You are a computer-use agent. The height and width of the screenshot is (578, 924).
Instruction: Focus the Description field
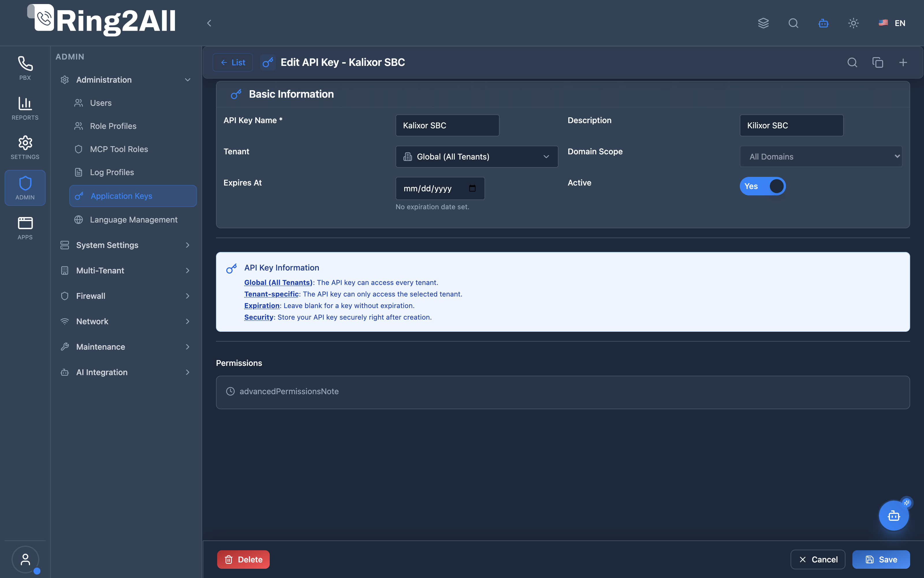pos(791,125)
